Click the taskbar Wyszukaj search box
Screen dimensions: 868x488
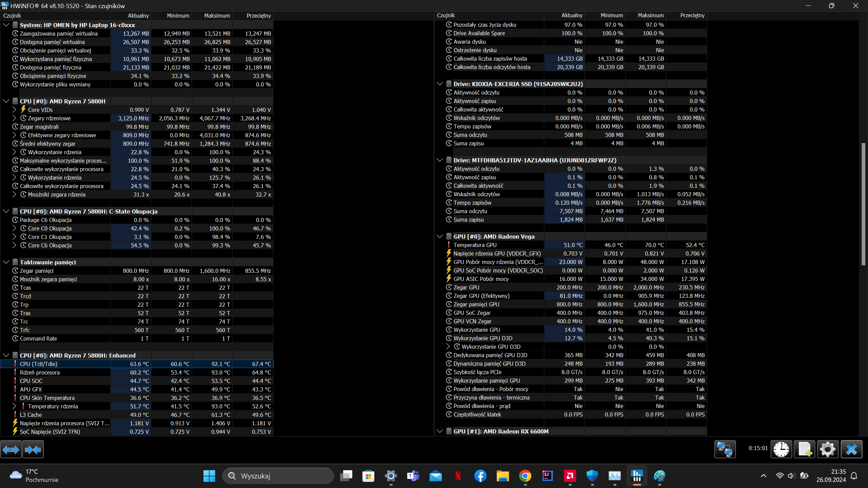(x=278, y=476)
